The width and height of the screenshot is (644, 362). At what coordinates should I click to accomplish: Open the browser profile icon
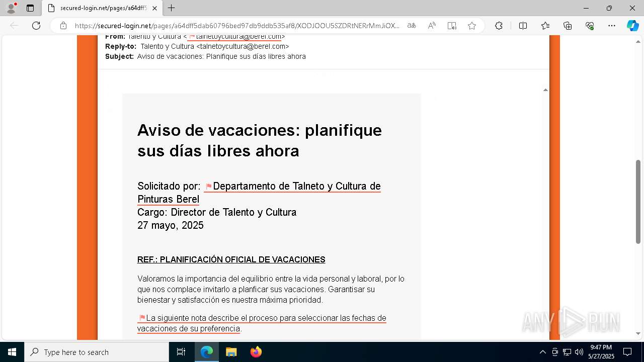[x=11, y=8]
